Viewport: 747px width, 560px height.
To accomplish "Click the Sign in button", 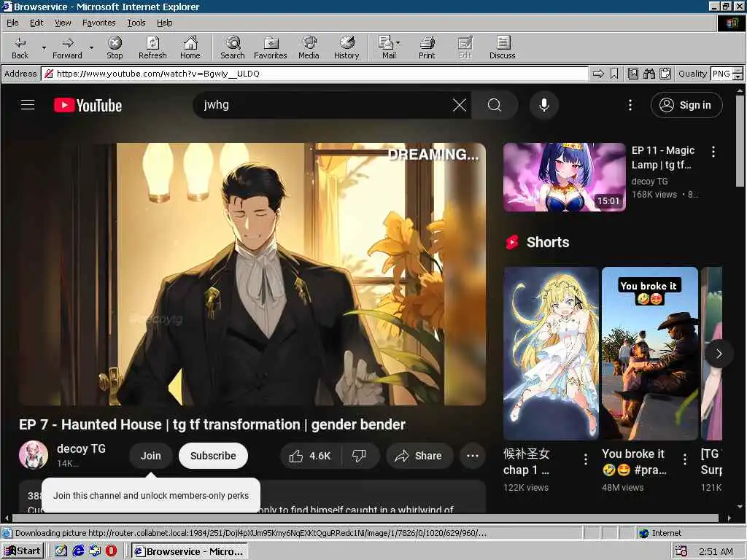I will pyautogui.click(x=686, y=105).
